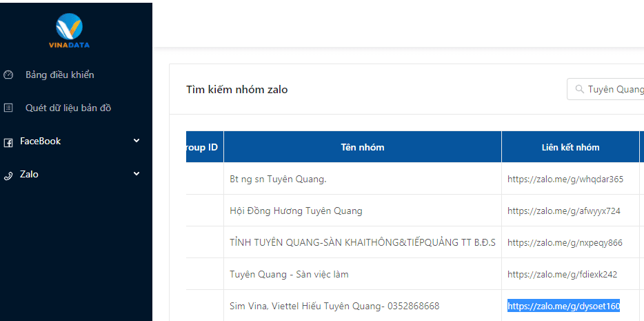
Task: Click the highlighted zalo.me/g/dysoet160 link
Action: [563, 306]
